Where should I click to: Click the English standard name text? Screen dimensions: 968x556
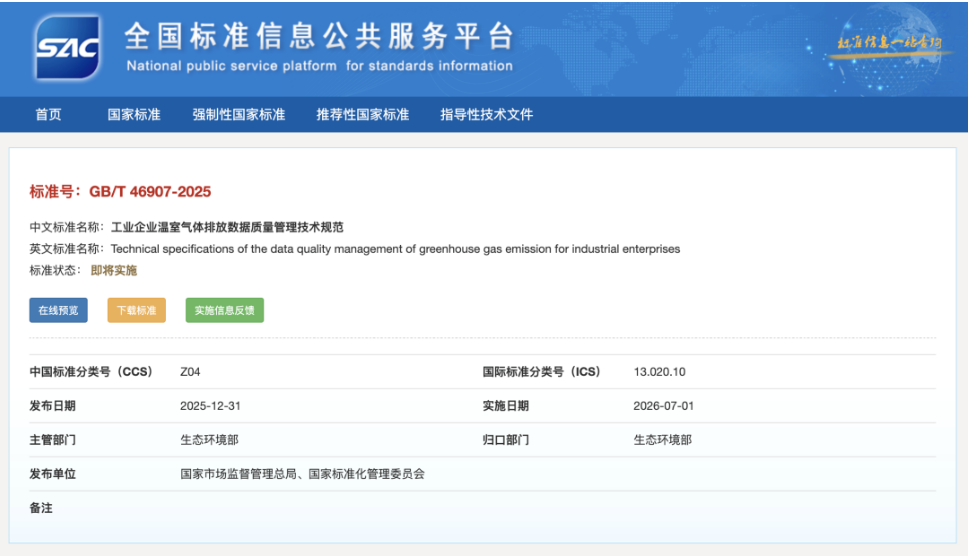395,249
